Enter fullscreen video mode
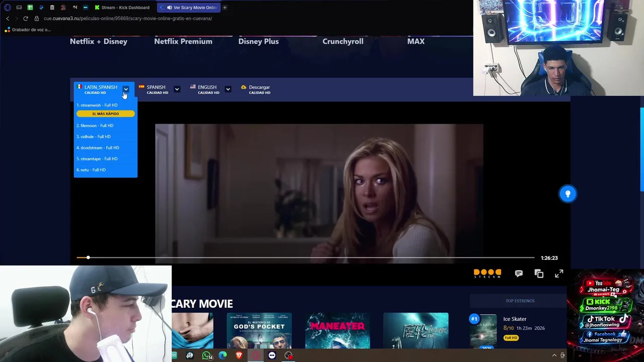The width and height of the screenshot is (644, 362). pyautogui.click(x=559, y=274)
